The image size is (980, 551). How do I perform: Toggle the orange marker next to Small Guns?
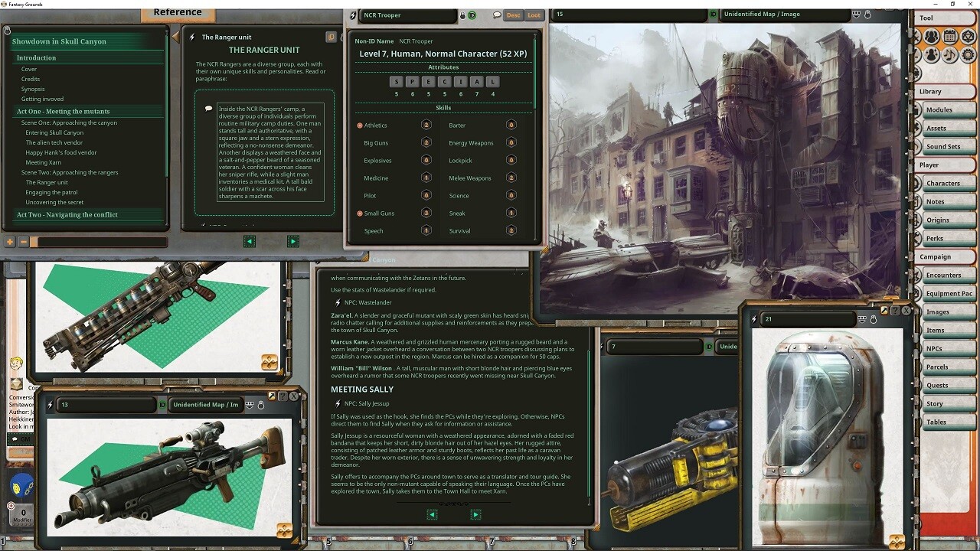click(x=359, y=213)
